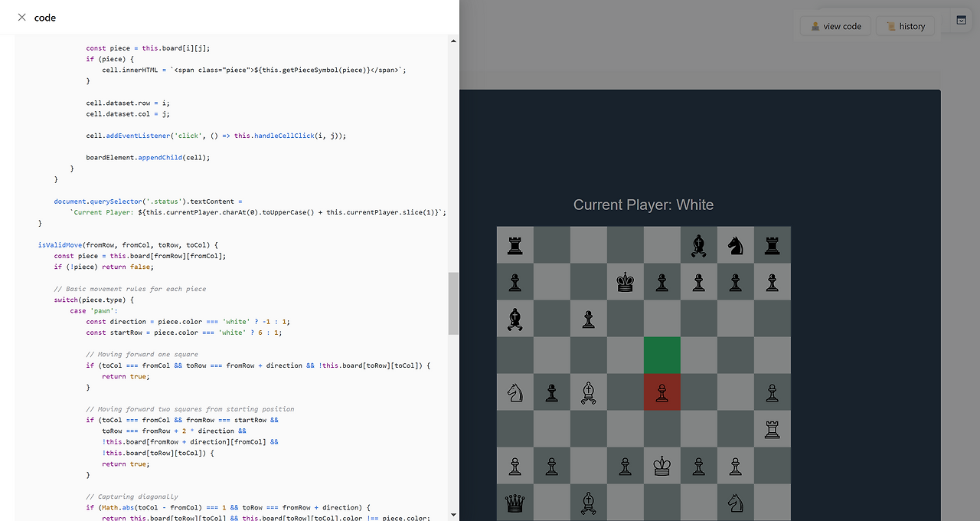Click the pawn on the red highlighted square
Viewport: 980px width, 521px height.
click(x=662, y=392)
